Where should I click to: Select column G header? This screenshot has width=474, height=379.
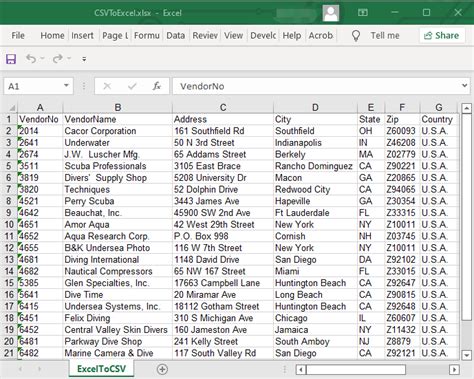[x=439, y=108]
